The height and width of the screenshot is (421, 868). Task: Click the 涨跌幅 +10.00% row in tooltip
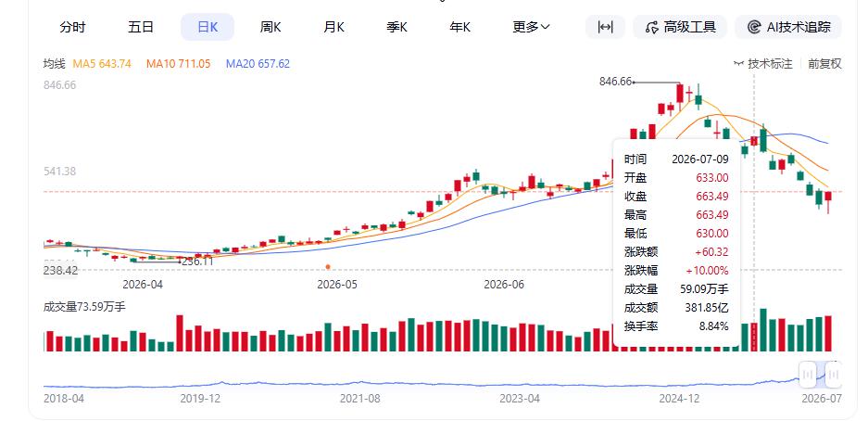676,271
